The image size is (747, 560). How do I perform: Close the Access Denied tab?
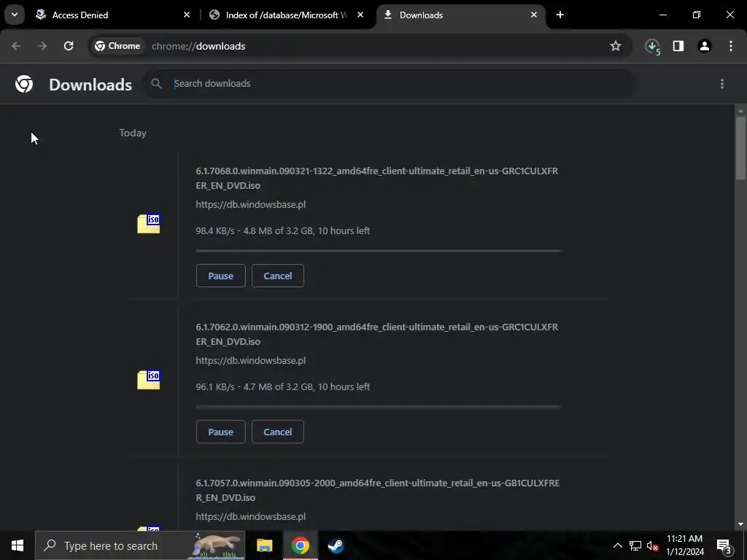pyautogui.click(x=187, y=15)
